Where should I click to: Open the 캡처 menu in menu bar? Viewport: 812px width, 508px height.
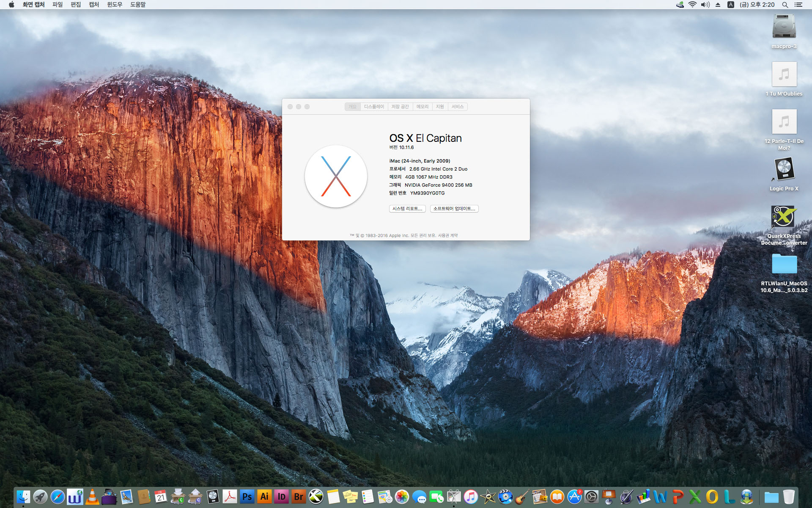click(x=94, y=5)
